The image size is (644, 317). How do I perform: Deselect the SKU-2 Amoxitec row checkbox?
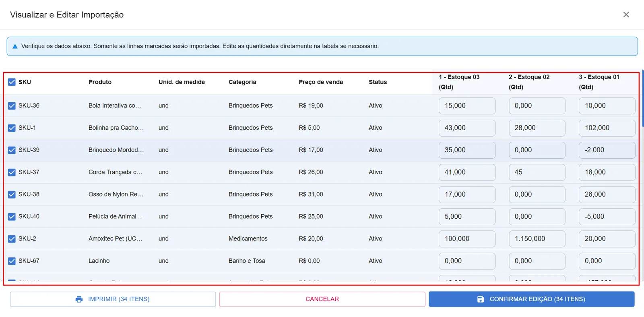point(12,239)
